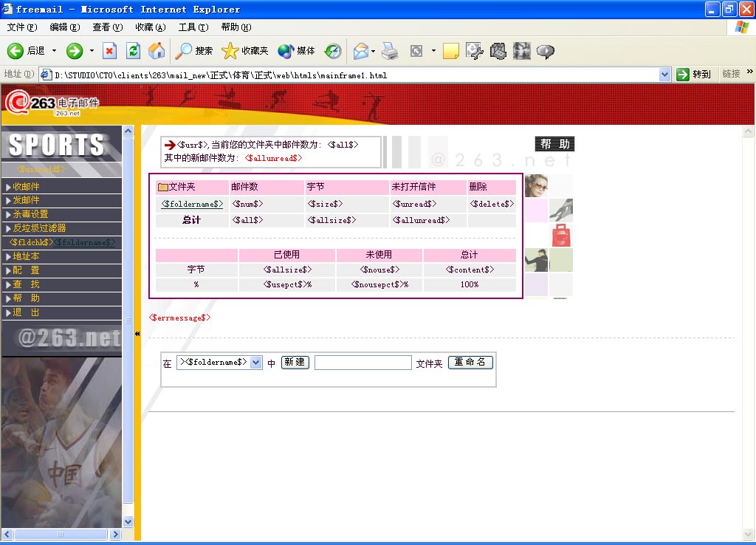Open the 查看(V) menu
Viewport: 756px width, 545px height.
click(108, 27)
